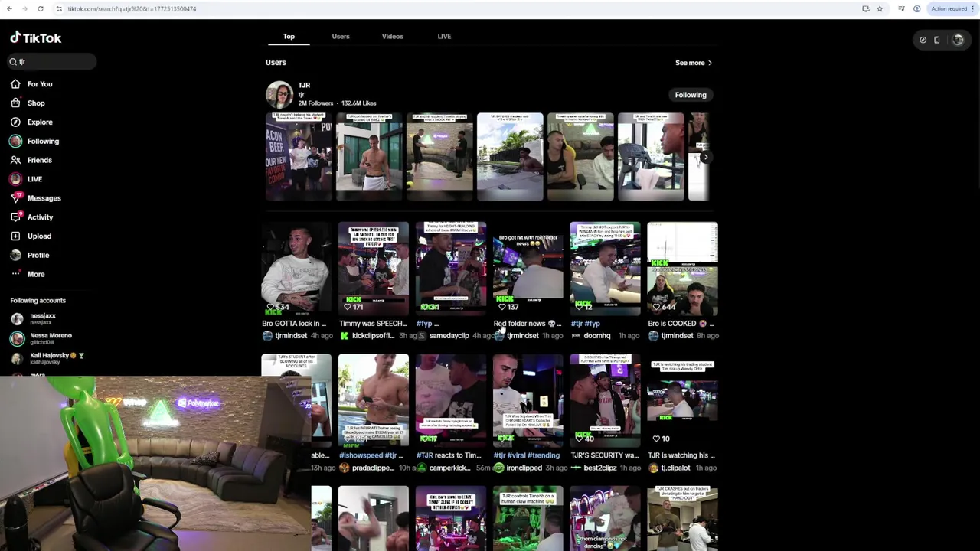Click the browser address bar URL
Viewport: 980px width, 551px height.
tap(132, 8)
